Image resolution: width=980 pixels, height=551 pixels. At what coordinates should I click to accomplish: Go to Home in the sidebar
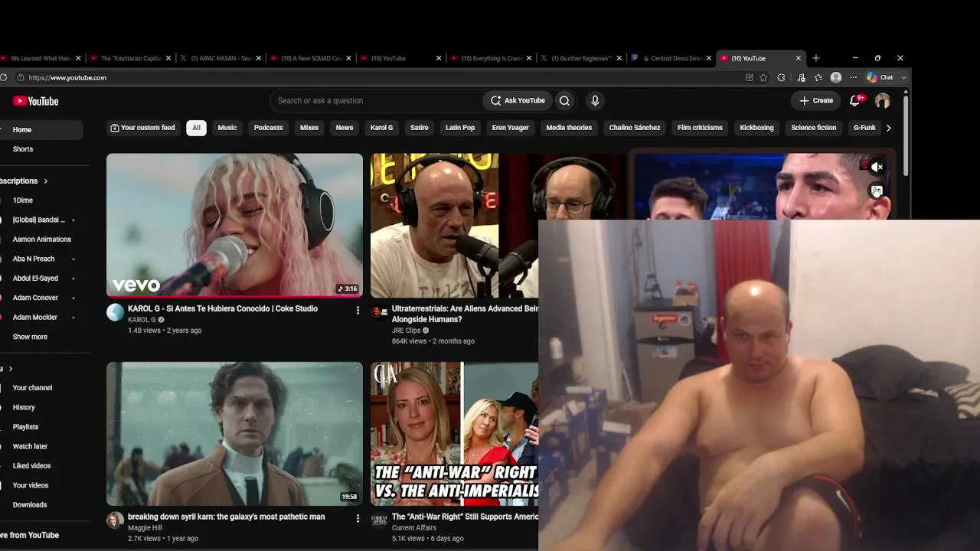pos(41,130)
